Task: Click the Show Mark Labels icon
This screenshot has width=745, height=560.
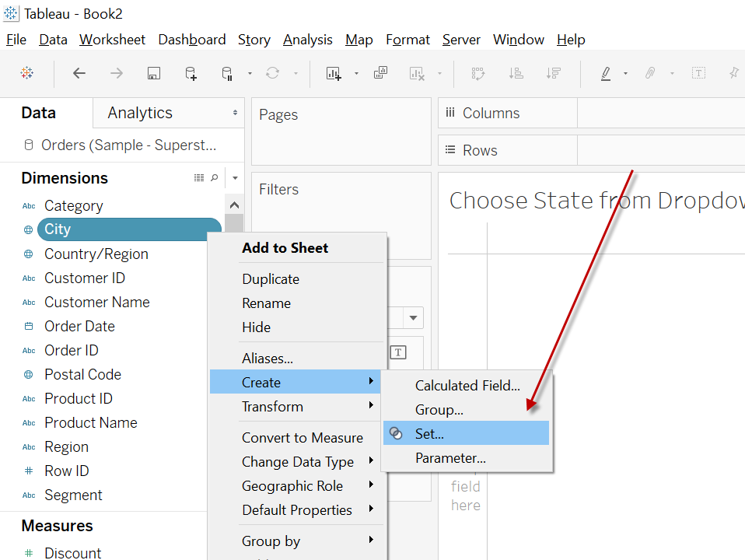Action: point(698,73)
